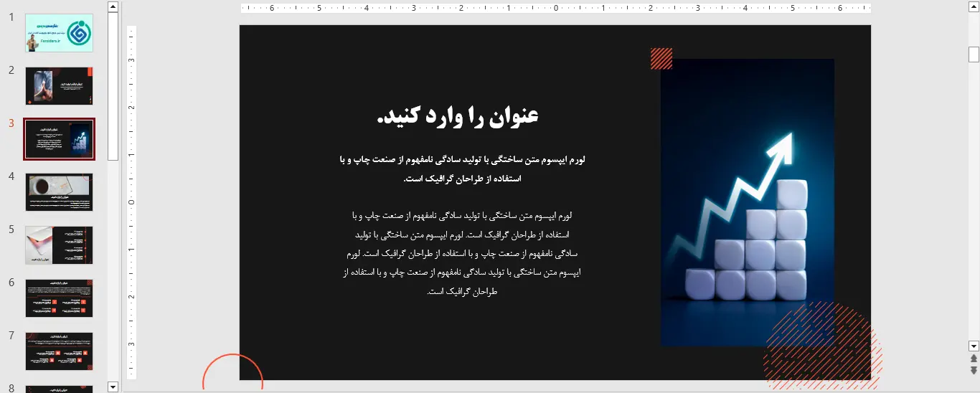Go to the previous slide with the double up arrow
The image size is (980, 393).
point(974,358)
